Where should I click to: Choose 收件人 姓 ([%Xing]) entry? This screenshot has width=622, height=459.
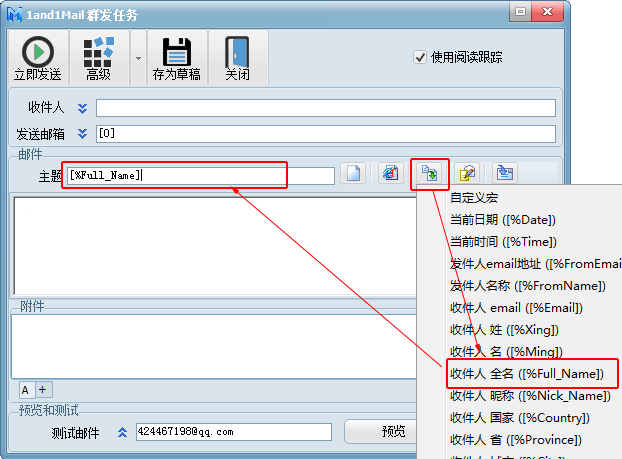[519, 330]
